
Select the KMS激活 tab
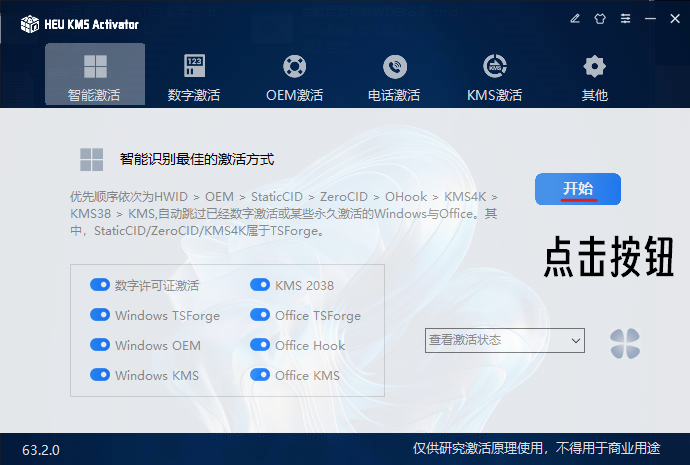494,77
